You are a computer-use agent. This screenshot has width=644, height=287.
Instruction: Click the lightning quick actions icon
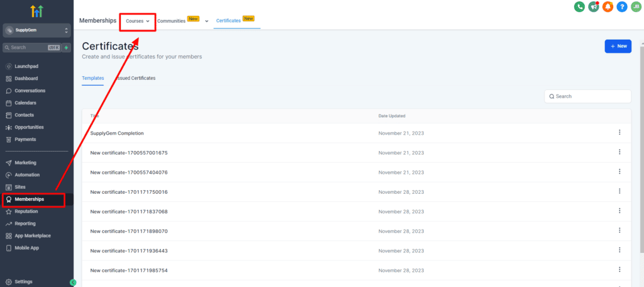[x=66, y=48]
